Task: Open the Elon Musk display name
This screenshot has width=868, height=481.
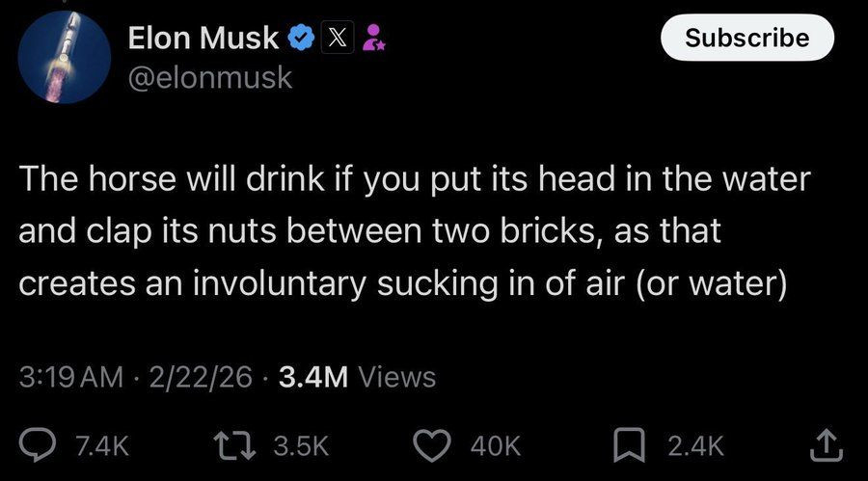Action: pos(204,39)
